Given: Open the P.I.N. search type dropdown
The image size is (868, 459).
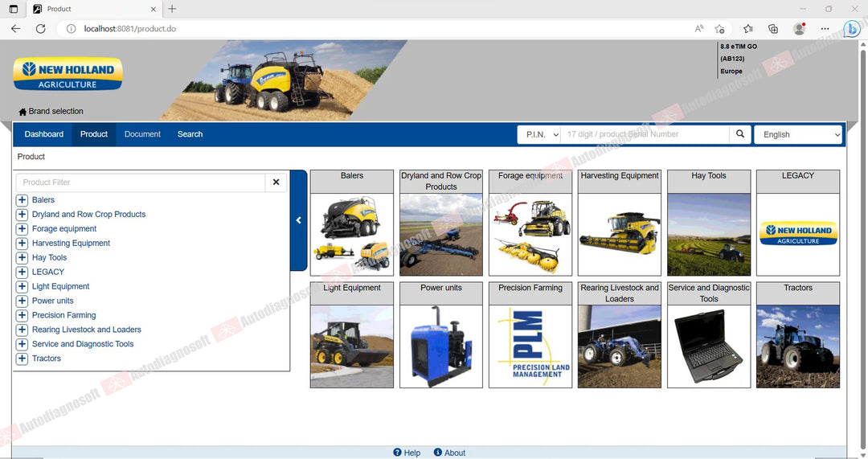Looking at the screenshot, I should pos(539,134).
